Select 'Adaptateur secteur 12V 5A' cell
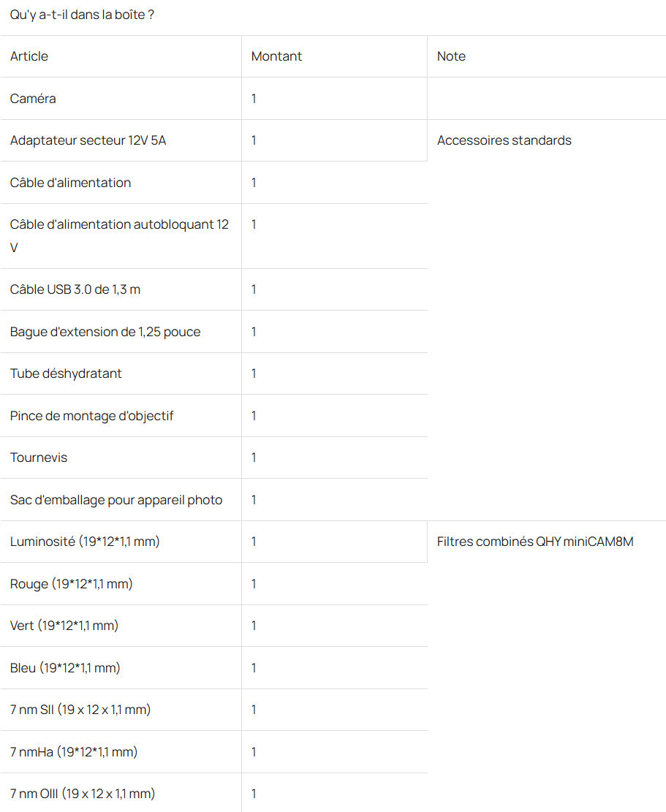This screenshot has height=812, width=666. (88, 140)
